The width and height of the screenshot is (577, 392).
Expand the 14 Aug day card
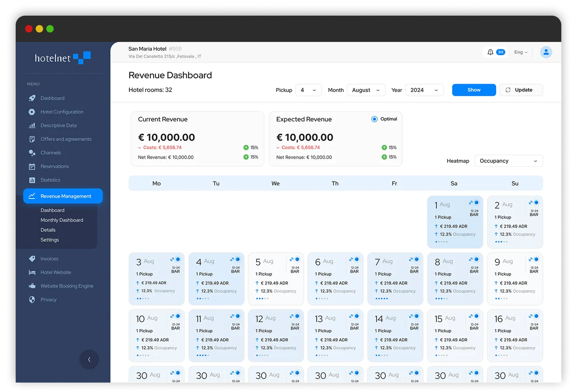pyautogui.click(x=411, y=316)
